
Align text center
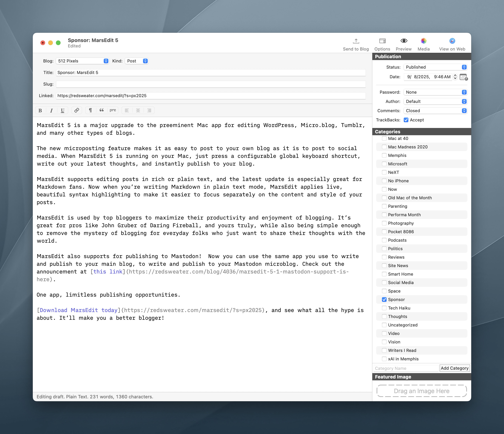tap(138, 110)
